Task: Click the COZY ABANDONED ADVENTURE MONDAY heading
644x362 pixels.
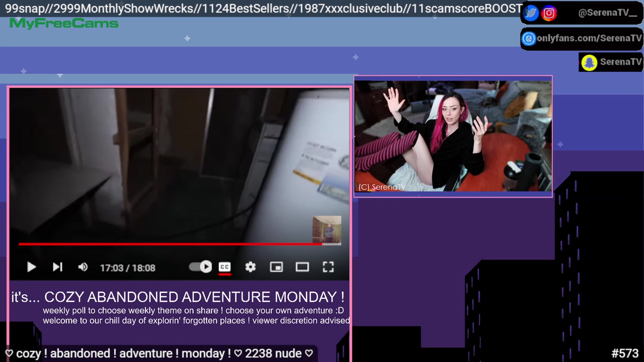Action: click(194, 297)
